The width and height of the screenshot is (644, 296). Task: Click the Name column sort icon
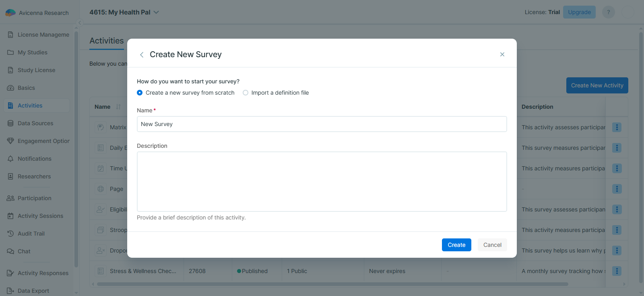pos(118,107)
